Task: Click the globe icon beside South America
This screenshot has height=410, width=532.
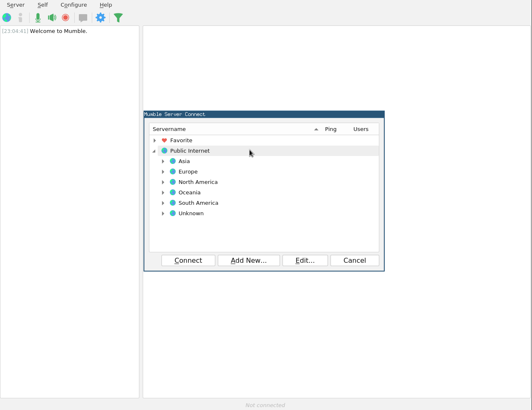Action: click(173, 203)
